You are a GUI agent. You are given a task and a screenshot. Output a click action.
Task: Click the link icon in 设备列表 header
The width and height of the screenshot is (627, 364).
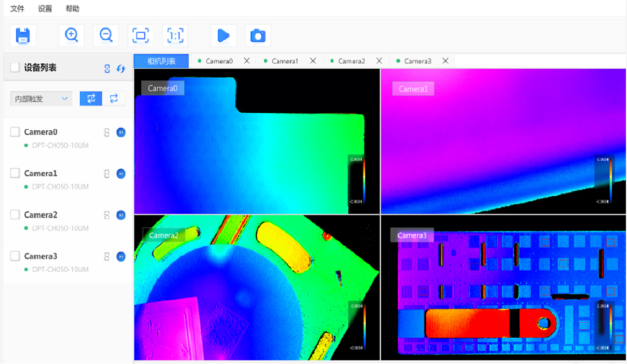(x=107, y=68)
